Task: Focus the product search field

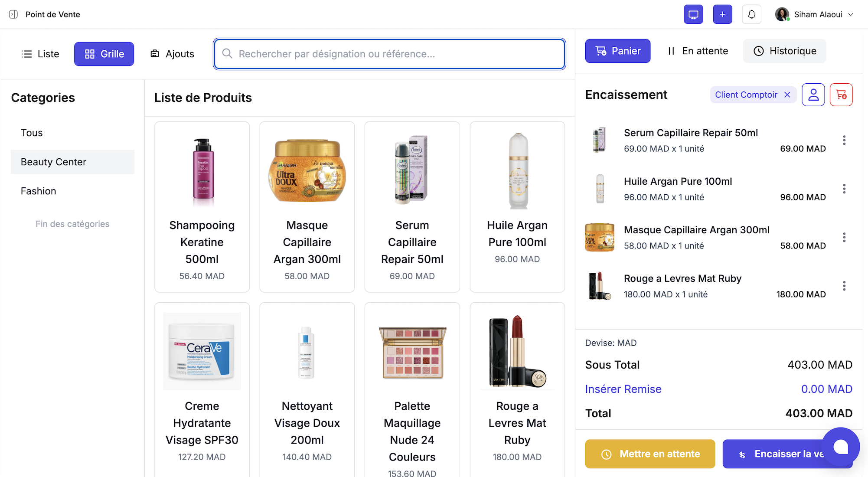Action: (x=389, y=54)
